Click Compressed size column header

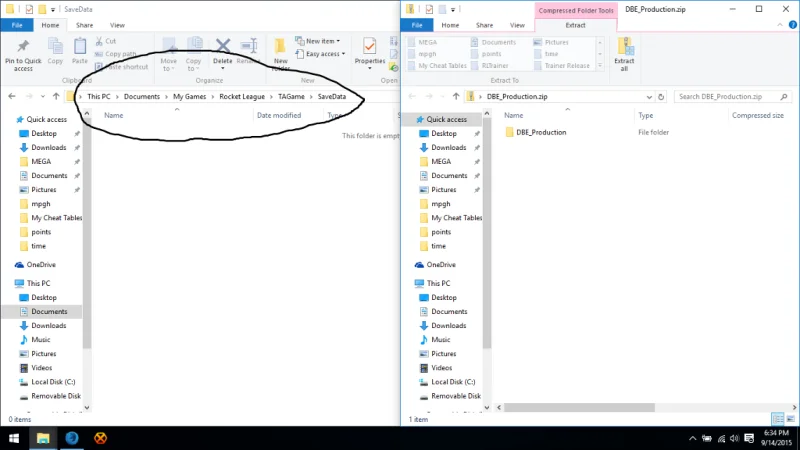click(758, 115)
